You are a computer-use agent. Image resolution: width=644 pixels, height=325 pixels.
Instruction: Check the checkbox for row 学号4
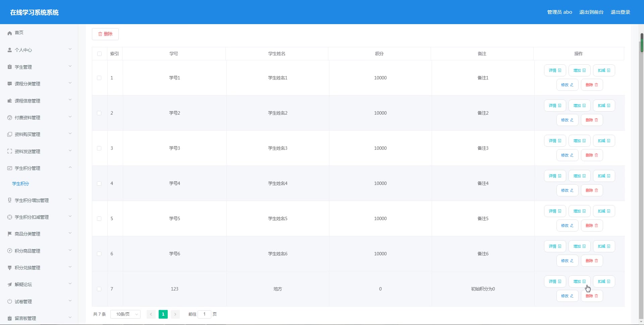point(99,183)
